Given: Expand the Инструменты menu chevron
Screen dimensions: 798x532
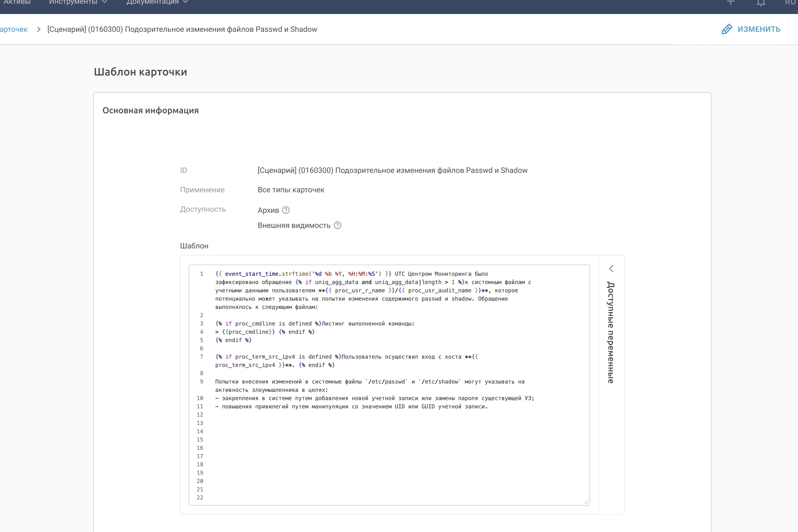Looking at the screenshot, I should pos(105,2).
